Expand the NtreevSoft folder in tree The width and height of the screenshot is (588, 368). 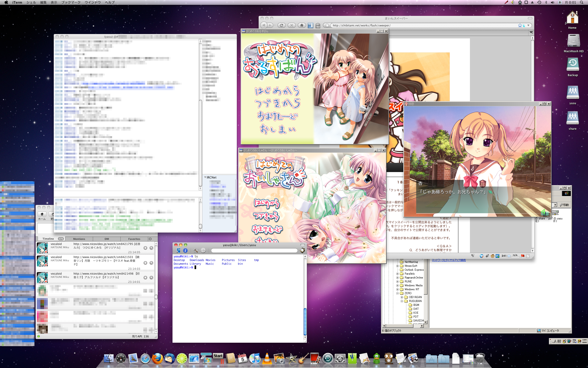[398, 266]
